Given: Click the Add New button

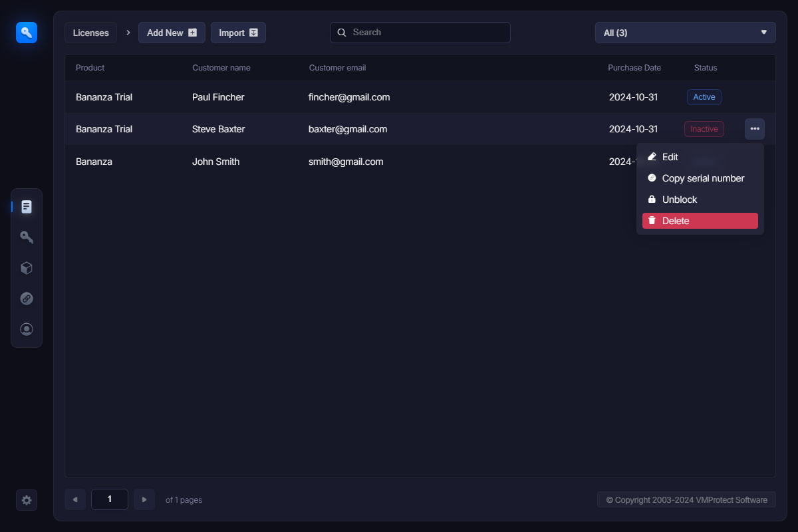Looking at the screenshot, I should point(172,33).
